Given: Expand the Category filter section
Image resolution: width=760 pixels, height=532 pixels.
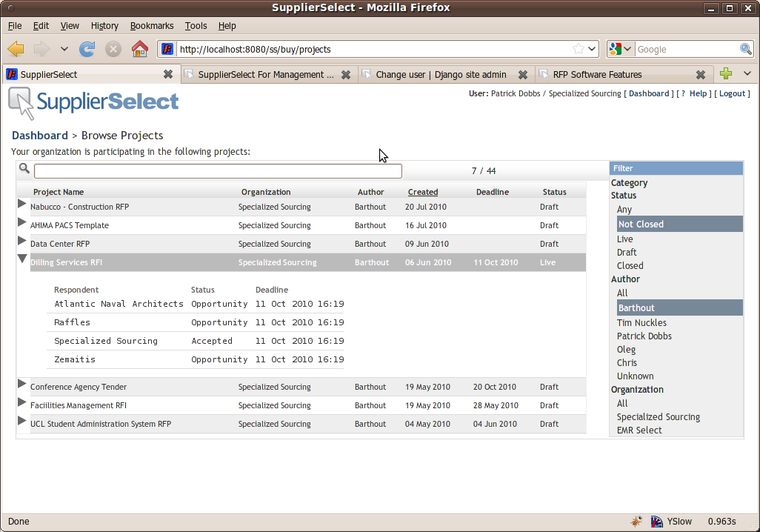Looking at the screenshot, I should (629, 183).
